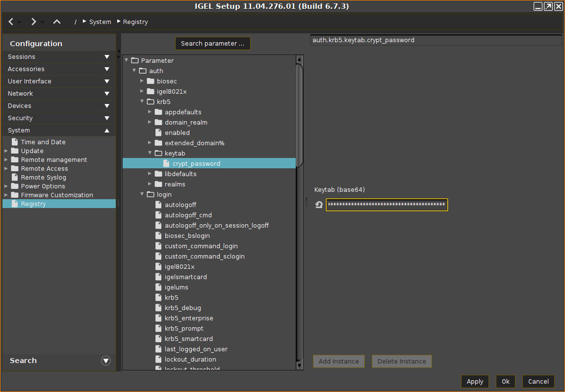Click the scroll-down arrow of the tree scrollbar

coord(299,366)
